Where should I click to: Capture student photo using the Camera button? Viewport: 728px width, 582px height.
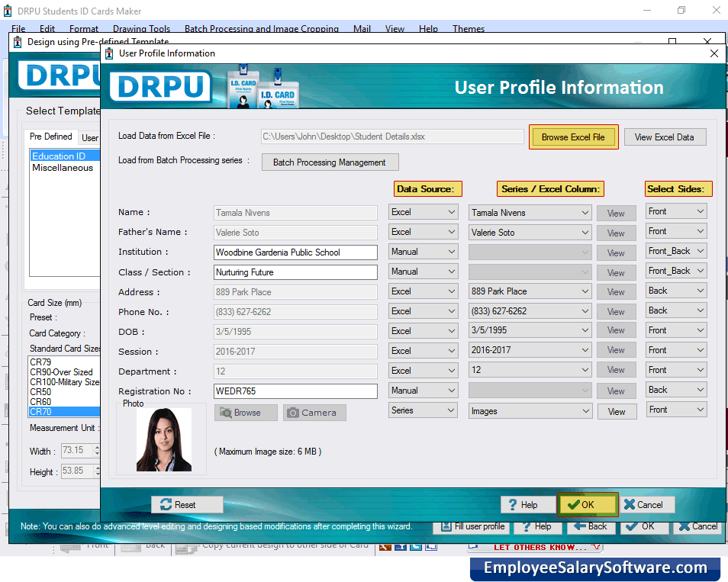[x=314, y=413]
